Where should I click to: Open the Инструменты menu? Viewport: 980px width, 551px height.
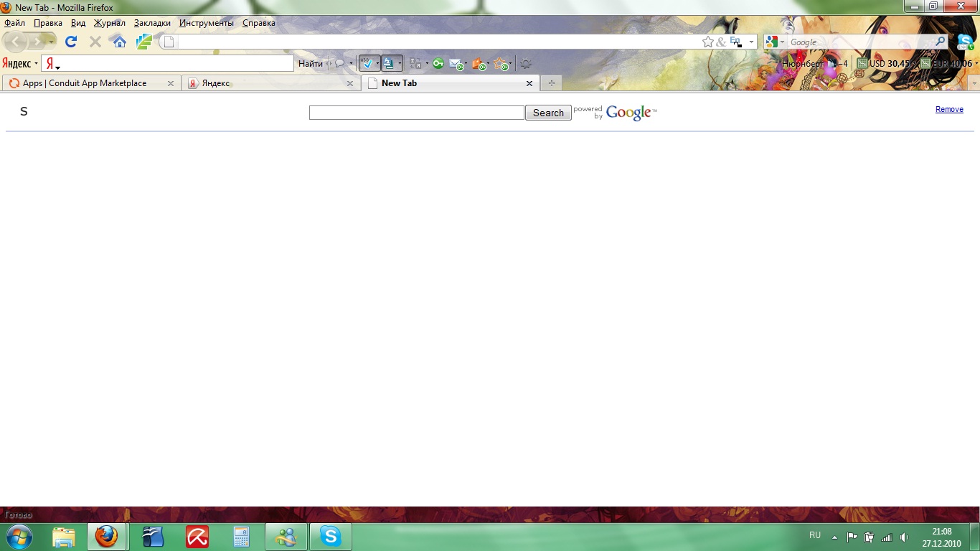[207, 23]
